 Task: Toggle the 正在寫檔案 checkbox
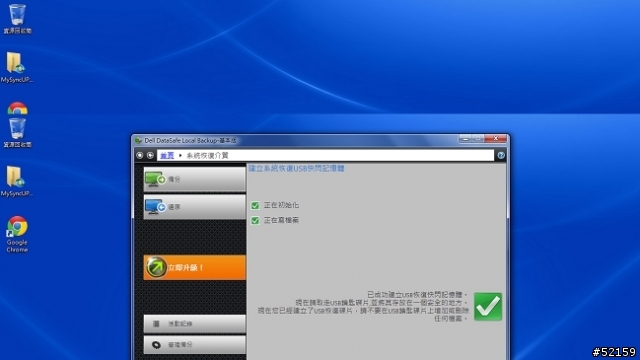coord(255,220)
